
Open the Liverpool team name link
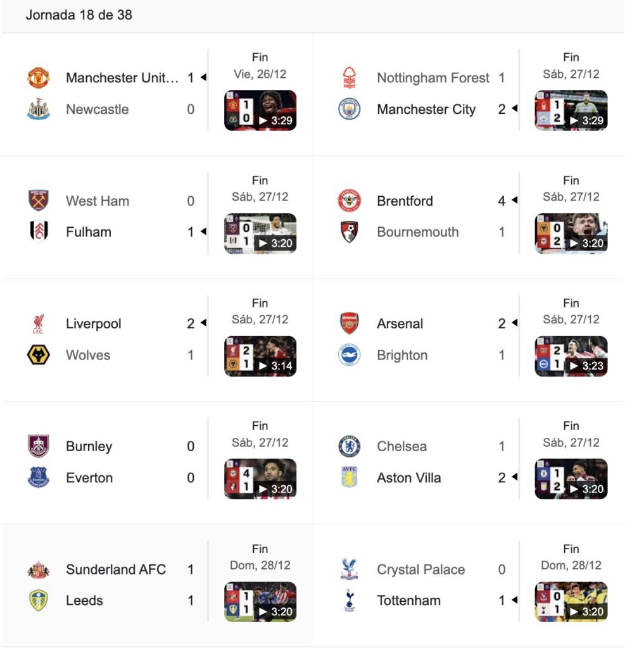tap(93, 324)
